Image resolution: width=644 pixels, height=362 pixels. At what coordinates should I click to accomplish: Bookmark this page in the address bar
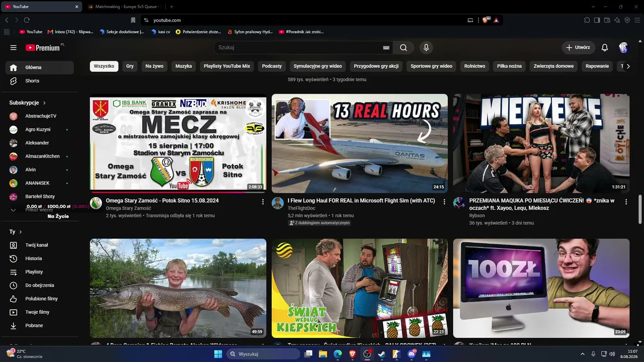pos(133,20)
